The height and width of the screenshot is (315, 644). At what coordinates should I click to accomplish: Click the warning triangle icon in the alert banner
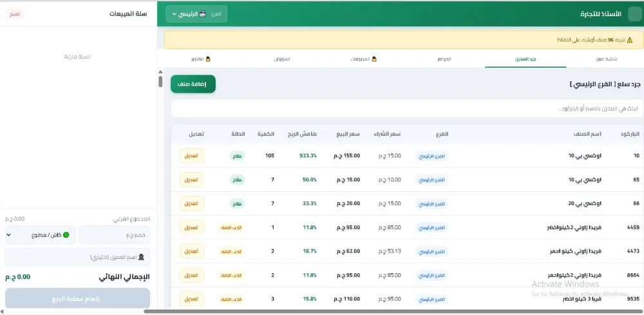[630, 40]
